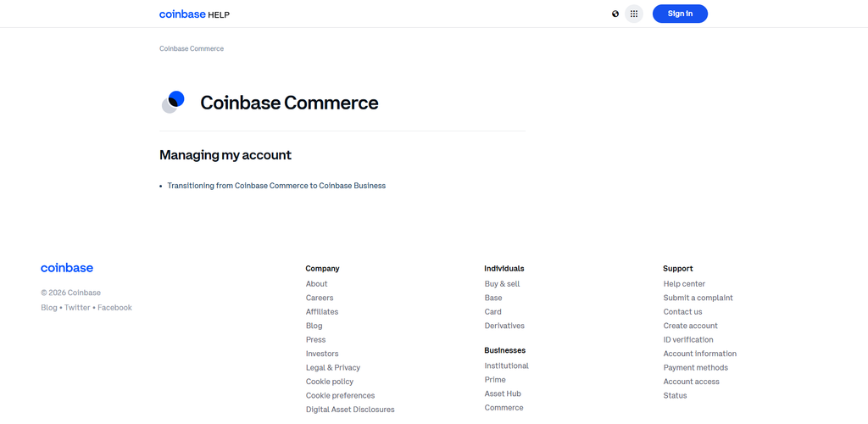Click the Managing my account heading

point(225,155)
